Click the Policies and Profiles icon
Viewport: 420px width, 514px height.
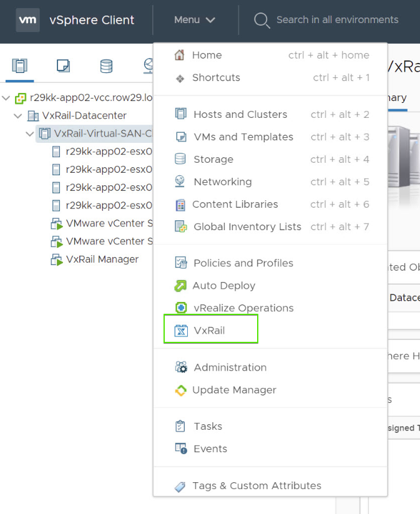[x=180, y=263]
